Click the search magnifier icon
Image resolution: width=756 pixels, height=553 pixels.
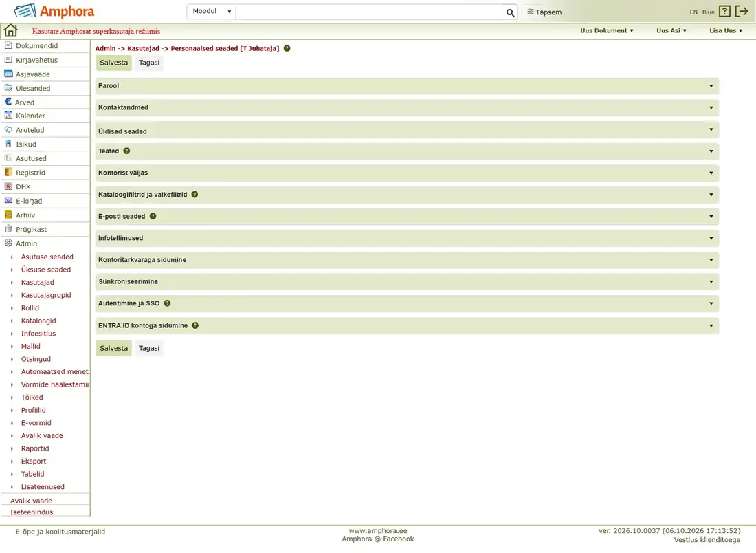click(510, 12)
